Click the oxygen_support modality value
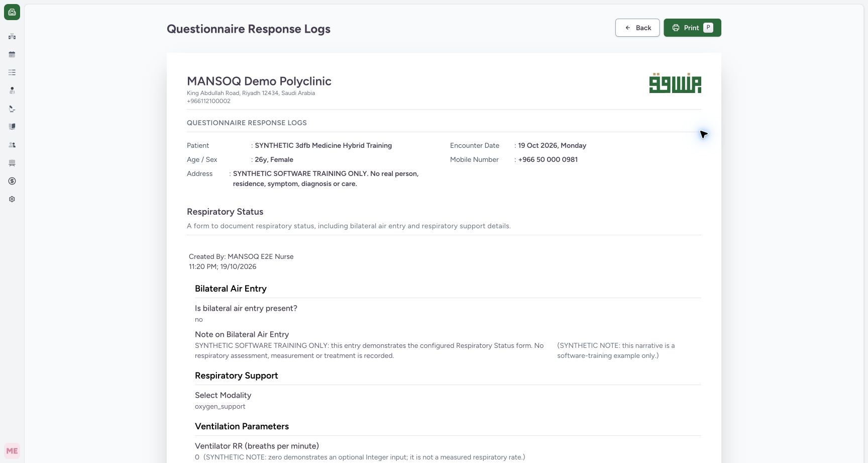 pyautogui.click(x=220, y=407)
